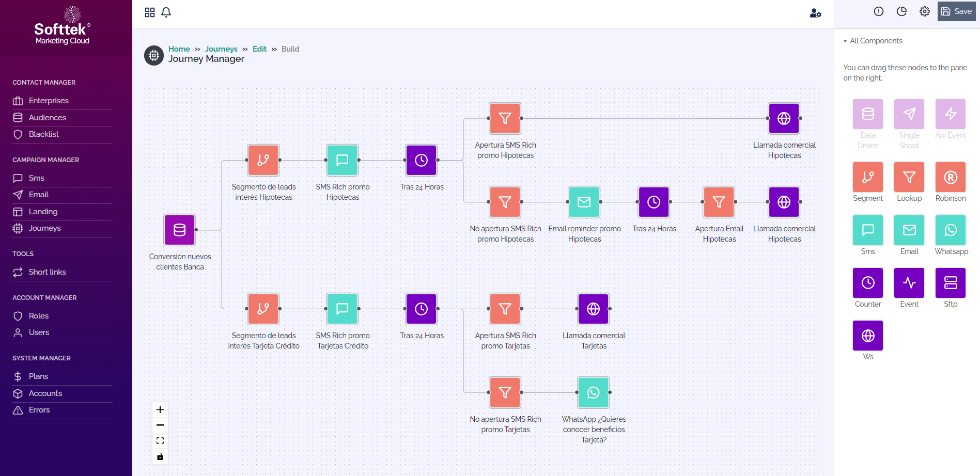Viewport: 980px width, 476px height.
Task: Toggle the canvas lock button
Action: pos(160,456)
